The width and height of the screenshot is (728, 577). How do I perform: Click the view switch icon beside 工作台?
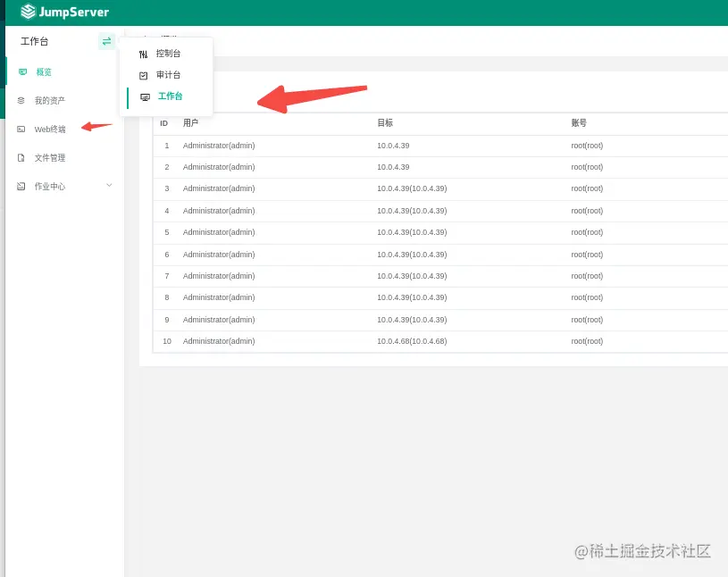click(x=107, y=41)
